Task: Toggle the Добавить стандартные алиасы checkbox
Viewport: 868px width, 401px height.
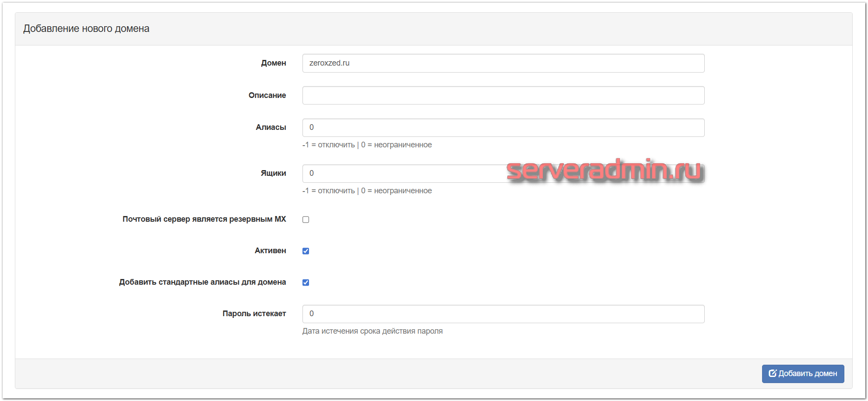Action: point(306,282)
